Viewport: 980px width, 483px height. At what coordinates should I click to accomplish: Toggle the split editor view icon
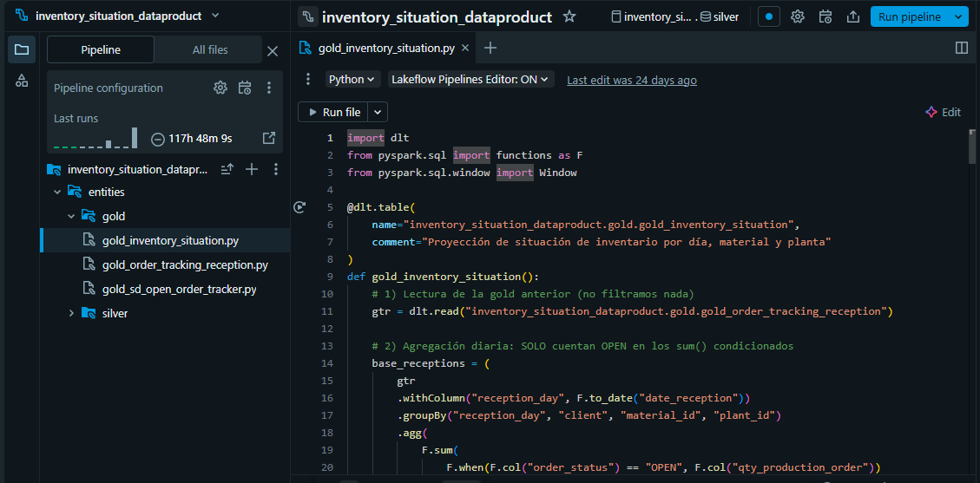tap(961, 49)
